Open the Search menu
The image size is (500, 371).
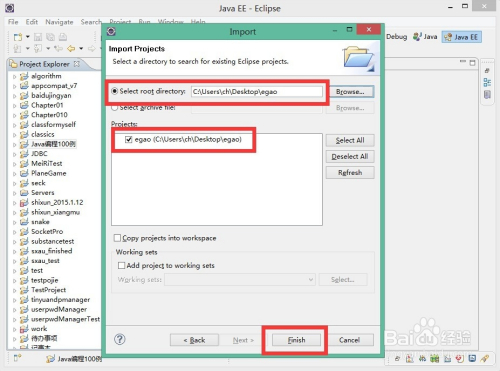[91, 22]
